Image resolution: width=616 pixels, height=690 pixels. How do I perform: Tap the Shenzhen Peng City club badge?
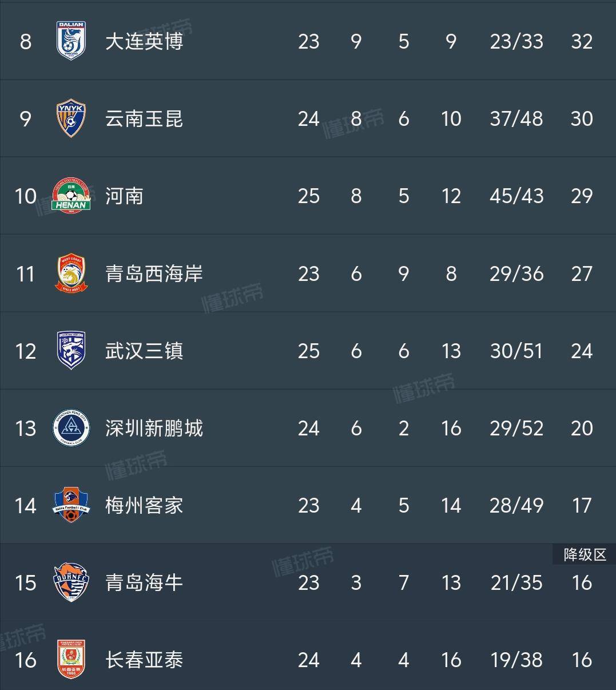[x=70, y=429]
